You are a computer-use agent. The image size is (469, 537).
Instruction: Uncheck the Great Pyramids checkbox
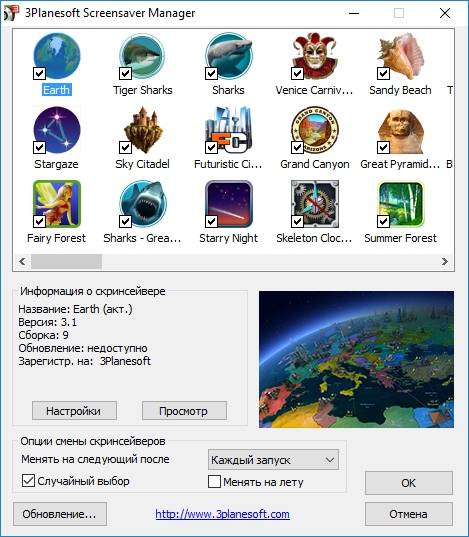pyautogui.click(x=383, y=147)
